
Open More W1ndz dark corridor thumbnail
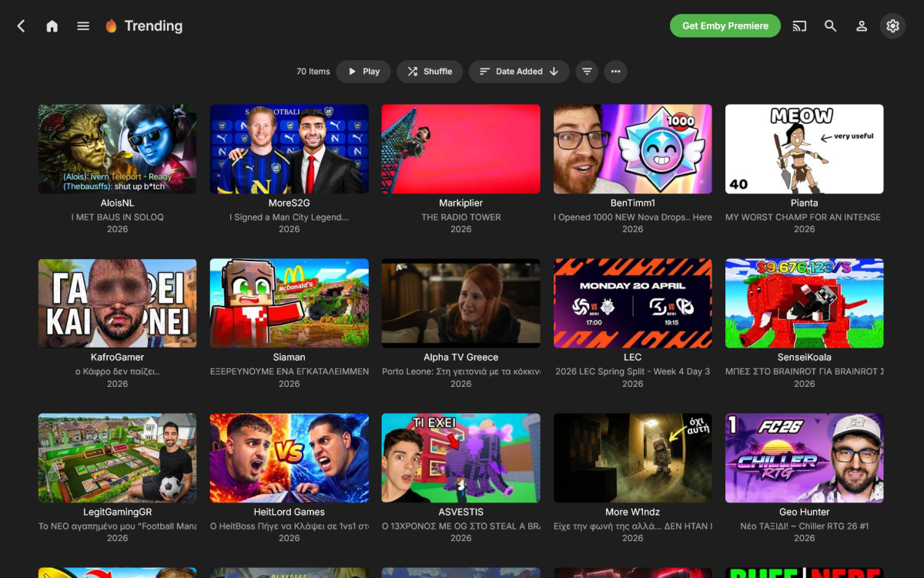(x=633, y=459)
